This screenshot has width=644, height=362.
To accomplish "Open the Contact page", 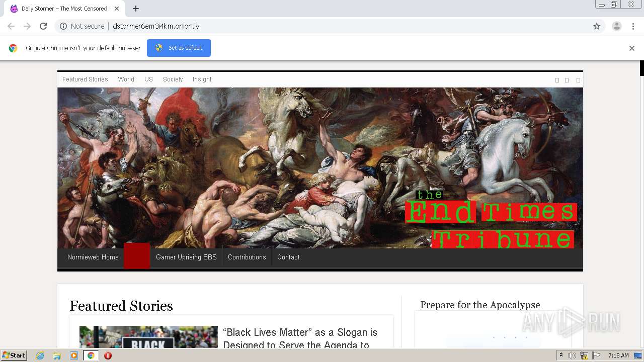I will (x=288, y=257).
